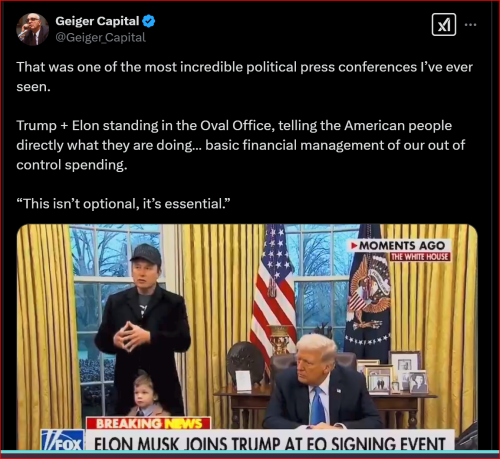
Task: Click the blue verified checkmark badge
Action: tap(148, 21)
